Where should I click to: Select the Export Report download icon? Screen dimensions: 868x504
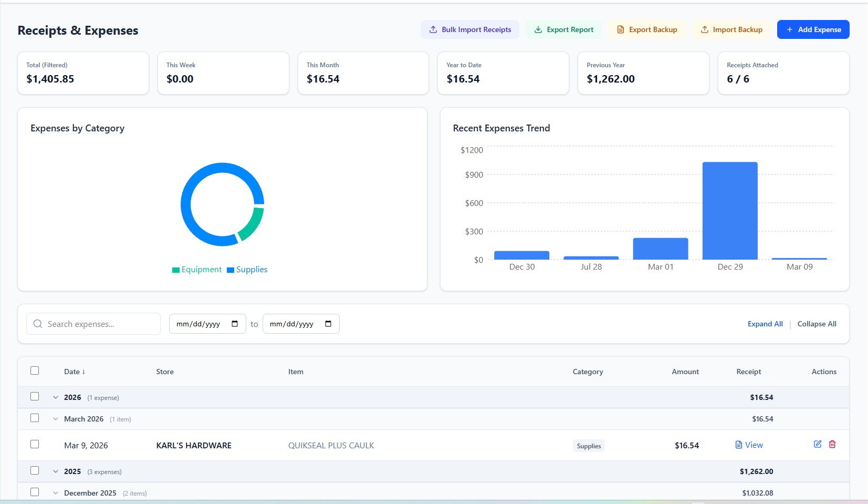pyautogui.click(x=538, y=29)
